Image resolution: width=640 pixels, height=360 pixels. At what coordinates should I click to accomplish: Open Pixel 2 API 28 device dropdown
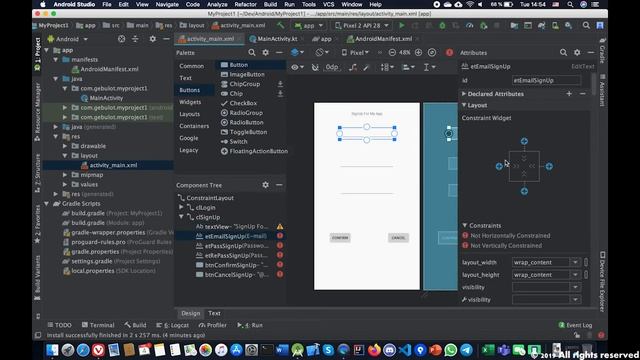click(x=362, y=25)
